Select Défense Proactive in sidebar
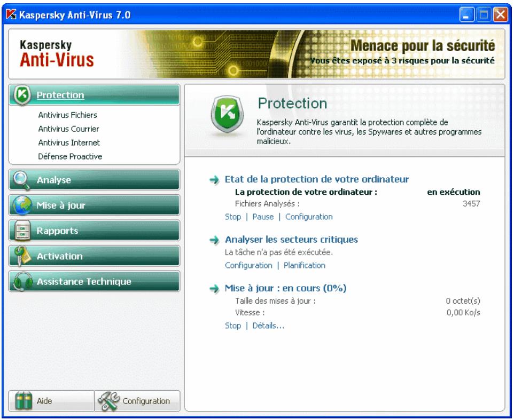Screen dimensions: 514x420 pyautogui.click(x=70, y=156)
